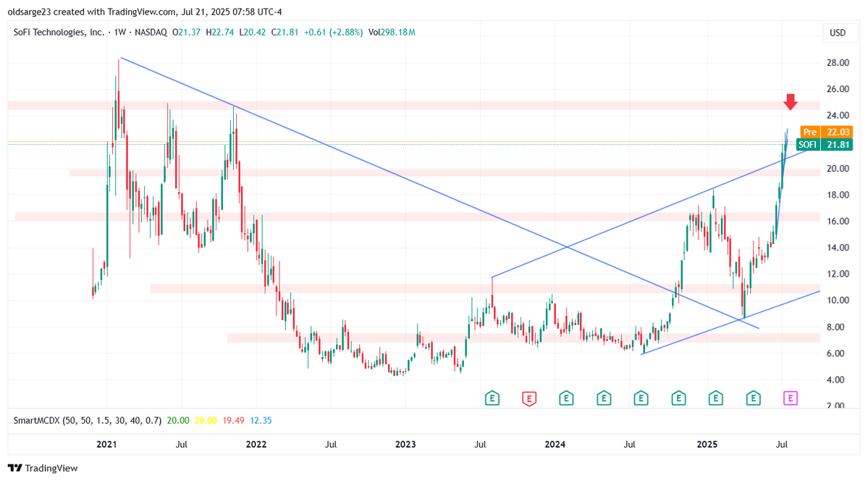Screen dimensions: 868x481
Task: Click the green earnings marker just left of purple E
Action: (753, 398)
